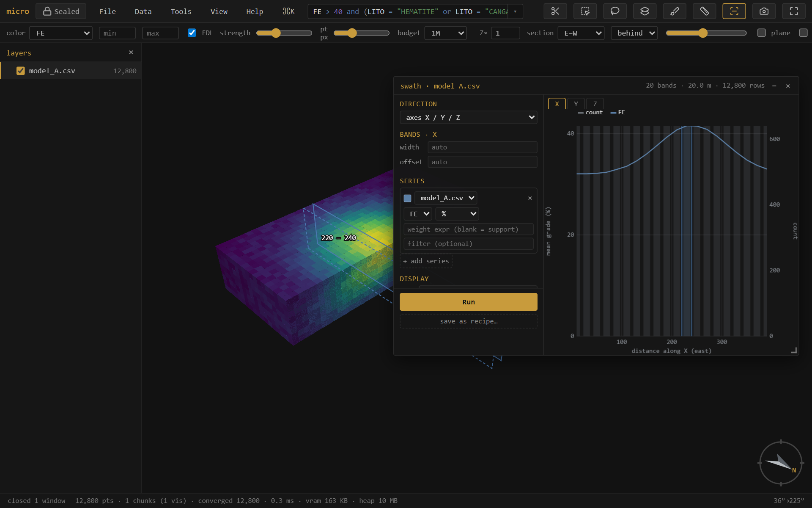The height and width of the screenshot is (508, 812).
Task: Click the Run button
Action: (x=469, y=302)
